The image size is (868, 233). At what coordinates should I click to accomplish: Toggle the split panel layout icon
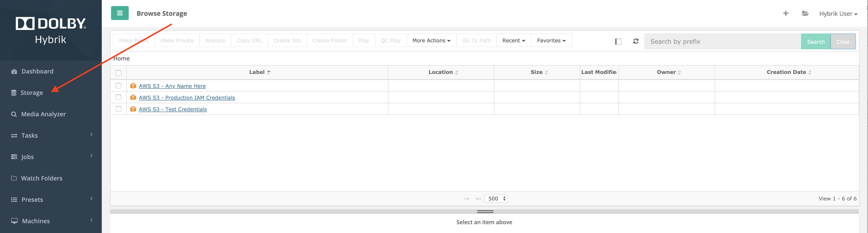(618, 41)
